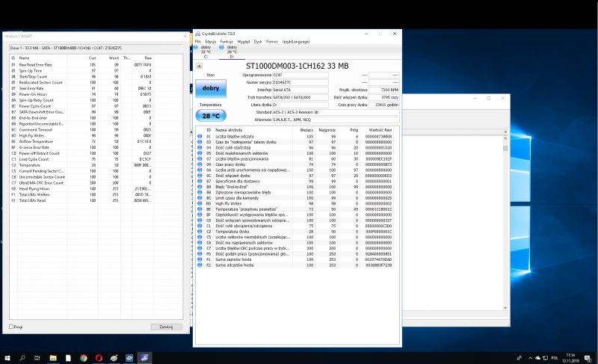This screenshot has width=598, height=364.
Task: Select Head Flying Hours row in SMART window
Action: [x=81, y=188]
